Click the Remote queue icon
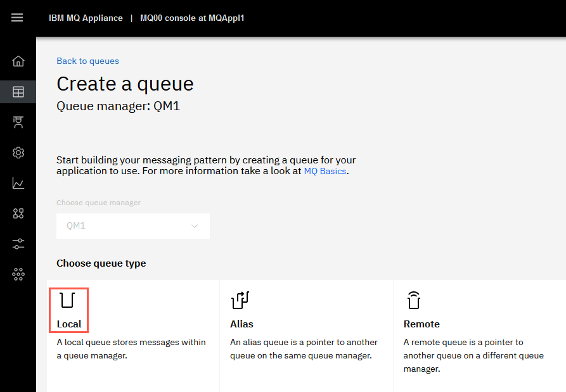Viewport: 566px width, 392px height. [x=414, y=300]
